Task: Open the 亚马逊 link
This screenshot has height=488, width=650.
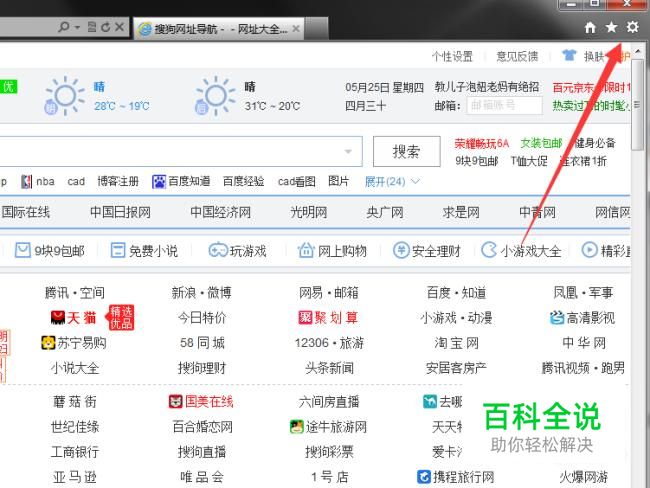Action: tap(75, 477)
